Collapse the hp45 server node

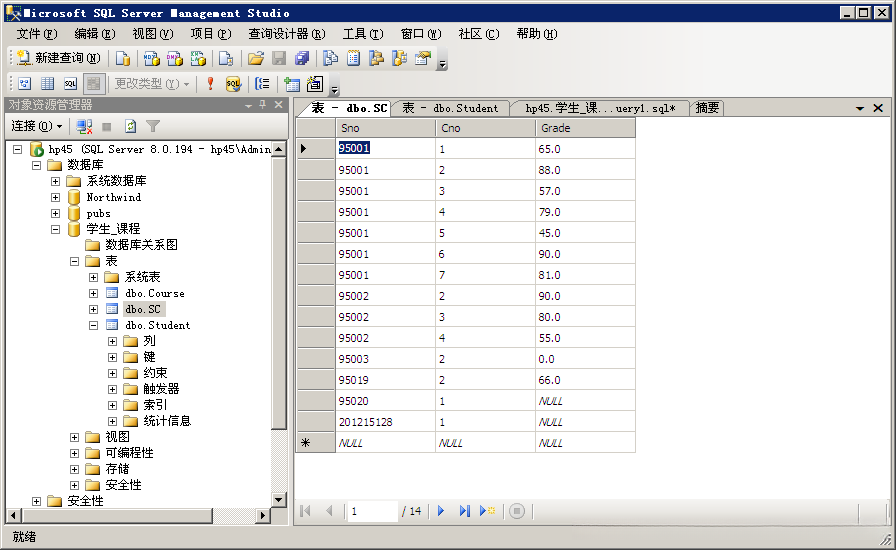(18, 149)
